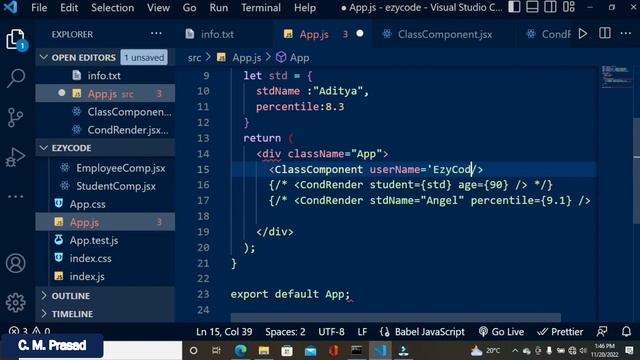Open the editor more actions ellipsis

point(626,33)
